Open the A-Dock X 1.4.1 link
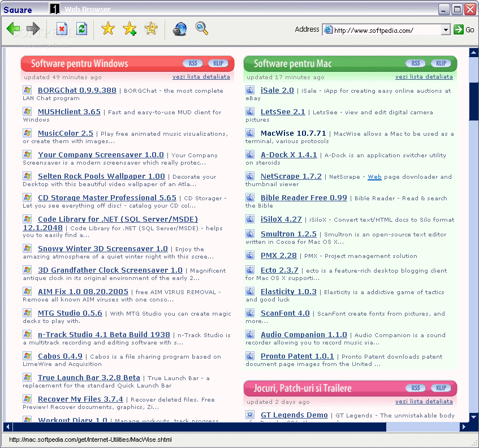The height and width of the screenshot is (448, 479). pyautogui.click(x=288, y=155)
